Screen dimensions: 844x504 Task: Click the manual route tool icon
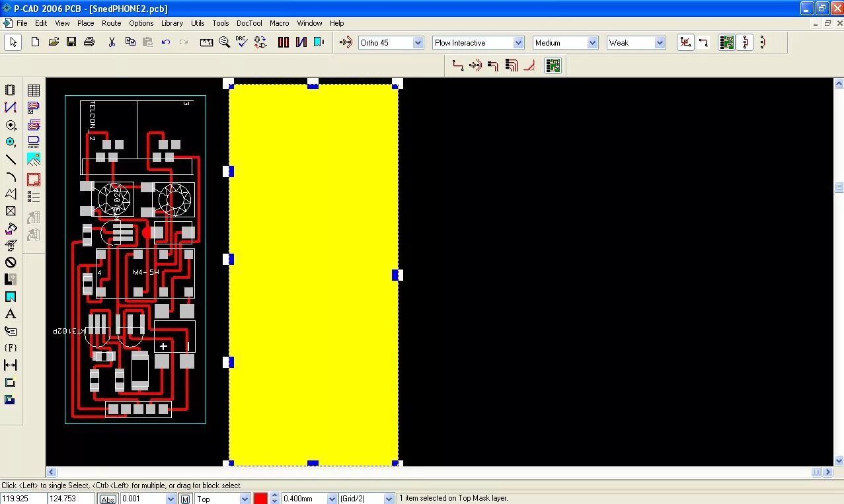pos(457,65)
